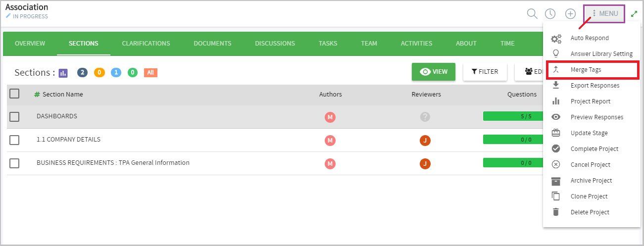The image size is (644, 246).
Task: Click the Update Stage icon
Action: click(556, 133)
